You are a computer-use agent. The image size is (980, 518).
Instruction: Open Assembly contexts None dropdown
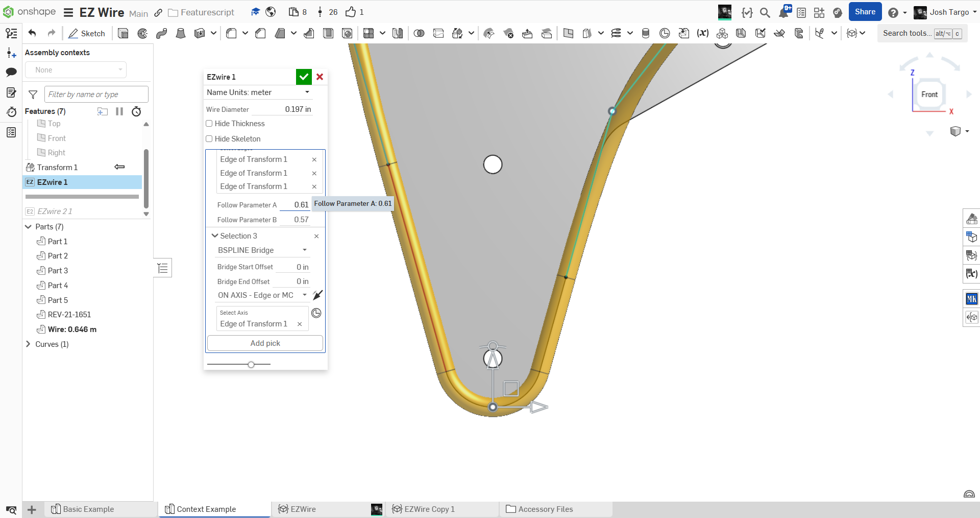76,70
